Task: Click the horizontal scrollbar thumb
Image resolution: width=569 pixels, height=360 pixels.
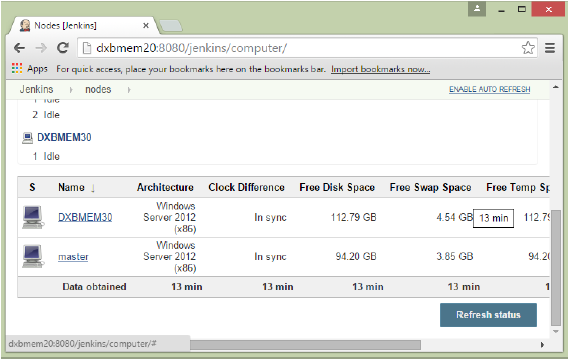Action: click(305, 345)
